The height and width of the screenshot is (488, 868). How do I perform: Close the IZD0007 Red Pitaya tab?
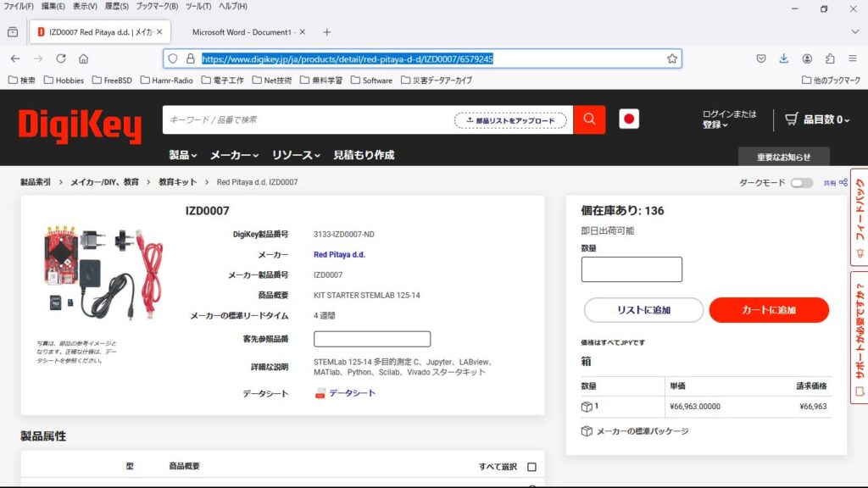click(x=159, y=32)
